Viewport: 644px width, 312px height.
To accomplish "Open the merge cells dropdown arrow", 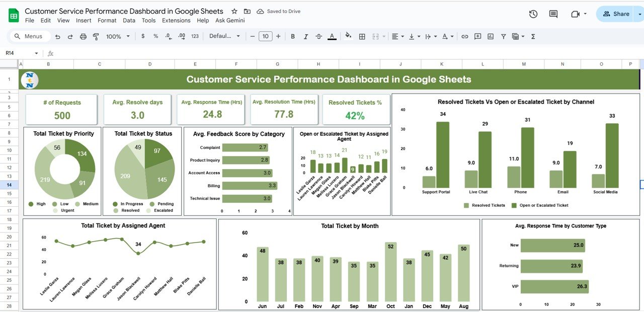I will [384, 36].
